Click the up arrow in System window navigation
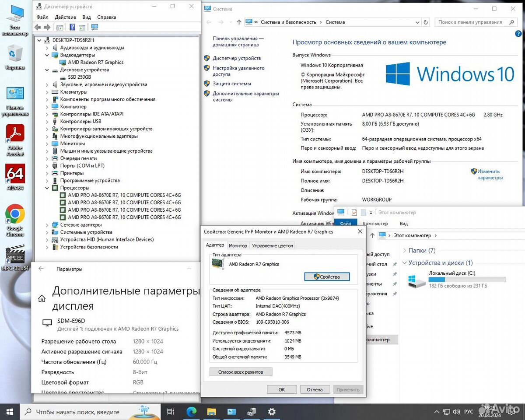Viewport: 525px width, 420px height. coord(239,22)
